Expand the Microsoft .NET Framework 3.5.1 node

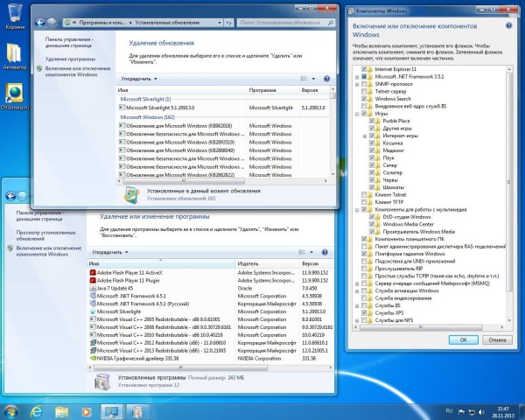pyautogui.click(x=356, y=75)
